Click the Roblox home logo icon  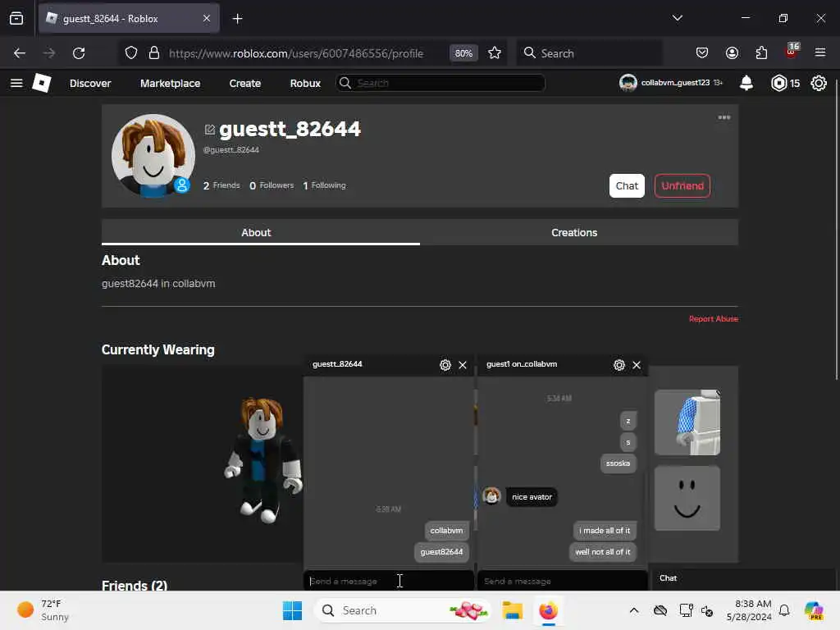point(41,83)
